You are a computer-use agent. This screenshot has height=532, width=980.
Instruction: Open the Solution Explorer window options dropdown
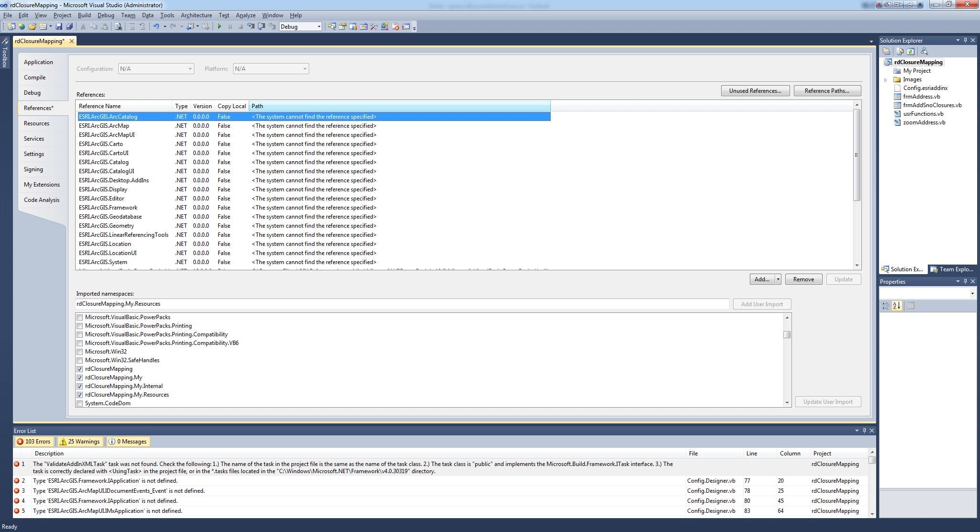958,40
